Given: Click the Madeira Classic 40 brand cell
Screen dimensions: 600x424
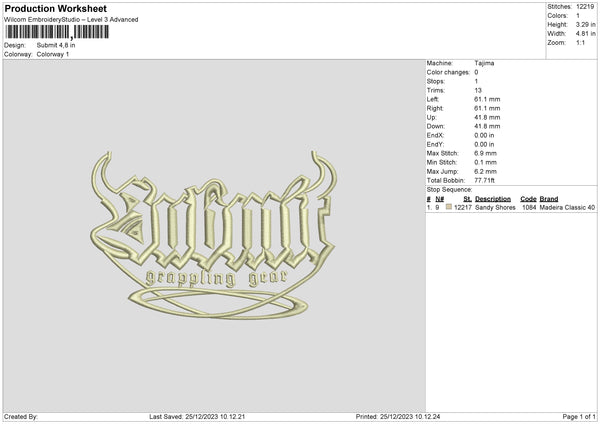Looking at the screenshot, I should pyautogui.click(x=567, y=207).
